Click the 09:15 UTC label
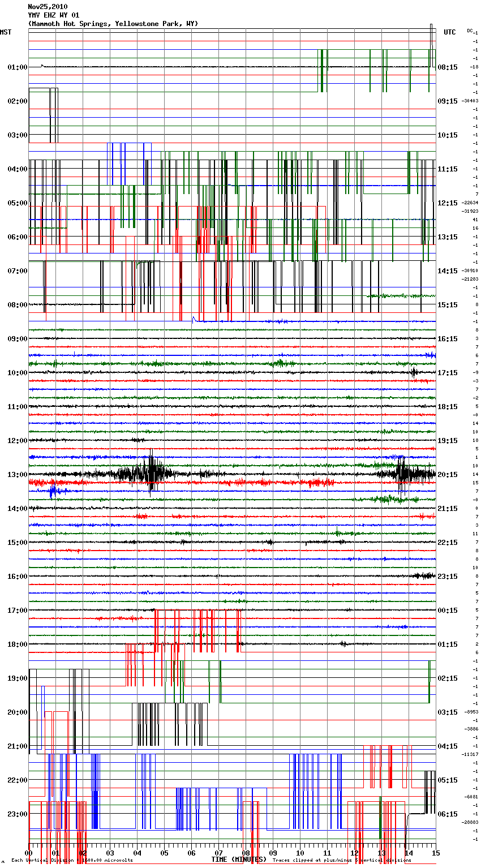This screenshot has height=868, width=481. click(x=448, y=101)
